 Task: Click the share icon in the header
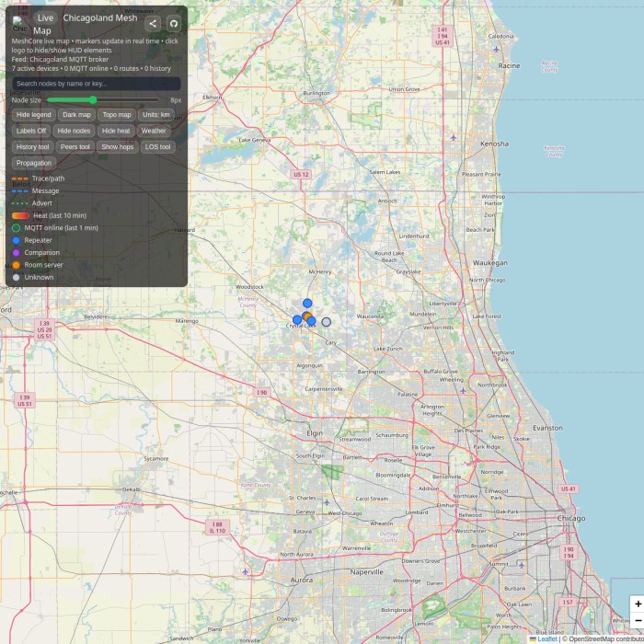point(153,23)
